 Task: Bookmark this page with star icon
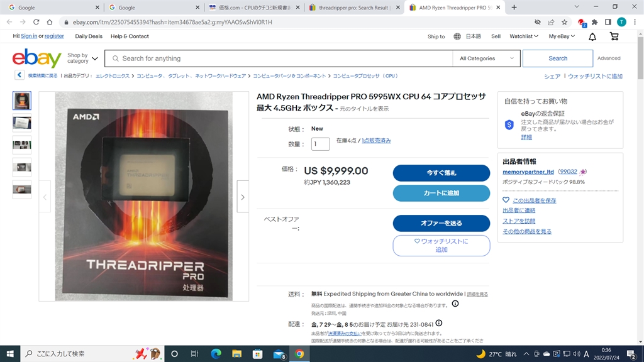(x=564, y=22)
